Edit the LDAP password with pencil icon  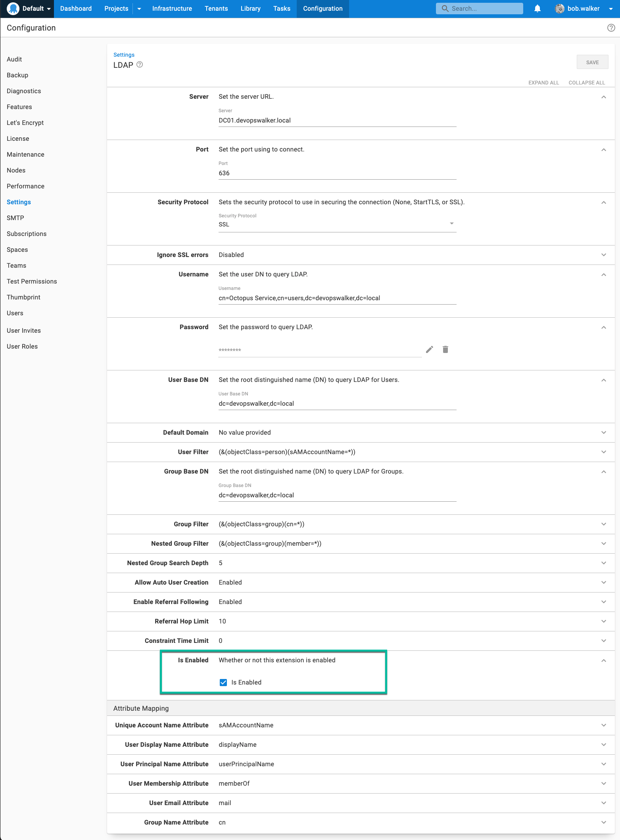coord(430,349)
